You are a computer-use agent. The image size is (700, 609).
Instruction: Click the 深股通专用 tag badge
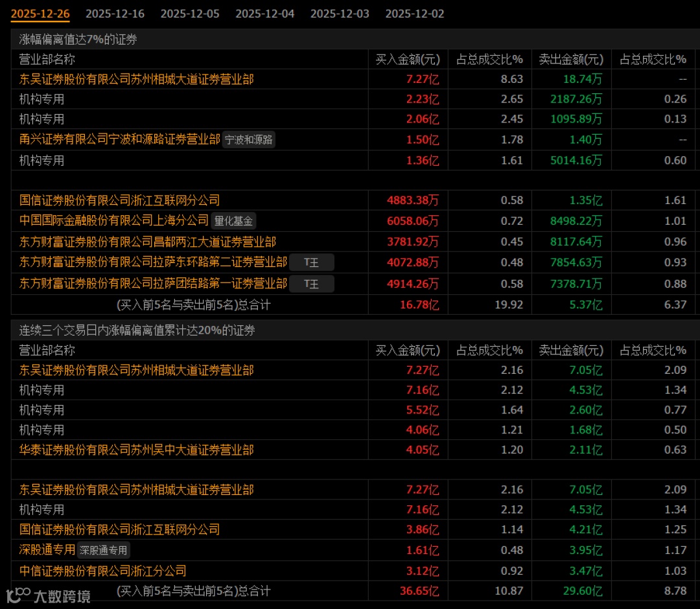(104, 550)
